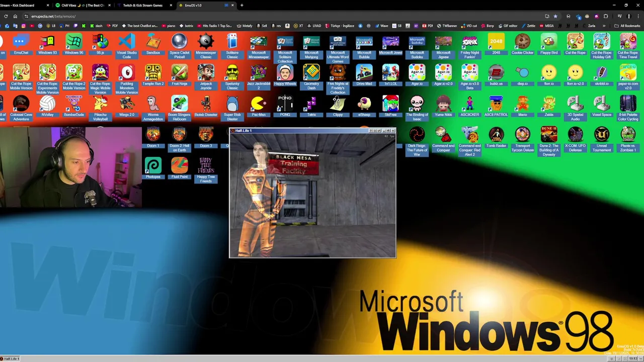Launch the Windows 93 shortcut
The image size is (644, 362).
coord(47,44)
